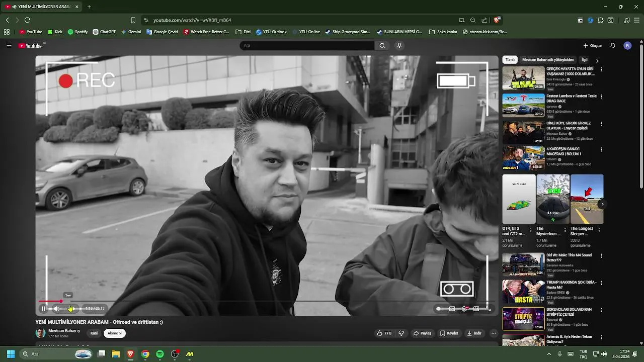Screen dimensions: 644x362
Task: Start voice search with microphone icon
Action: pos(399,46)
